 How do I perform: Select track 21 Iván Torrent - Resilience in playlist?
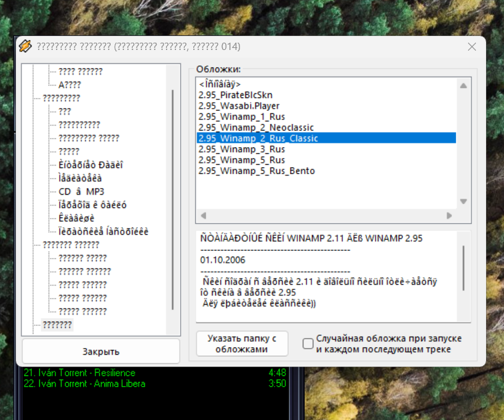coord(79,373)
